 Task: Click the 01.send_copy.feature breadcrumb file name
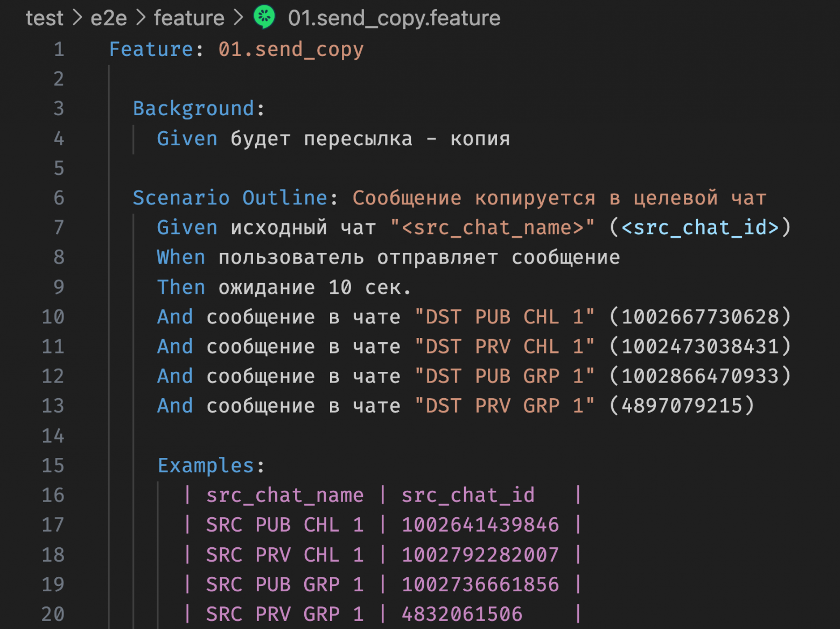point(394,18)
